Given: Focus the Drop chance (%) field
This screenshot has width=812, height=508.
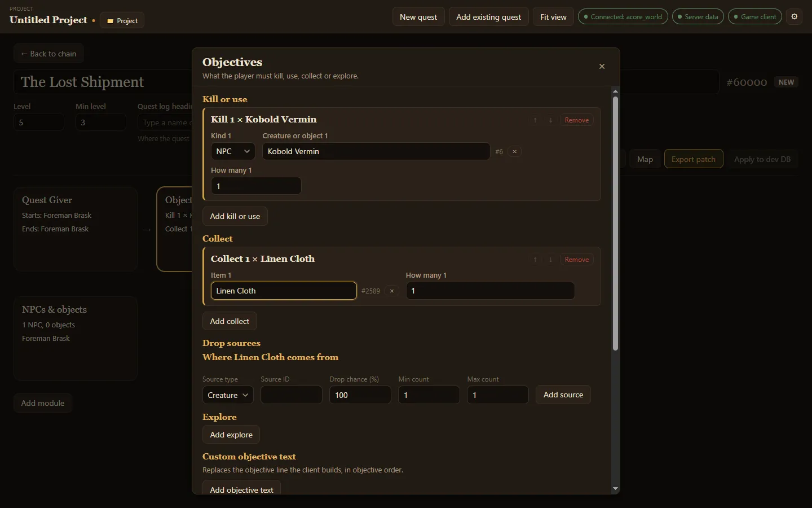Looking at the screenshot, I should (x=360, y=395).
